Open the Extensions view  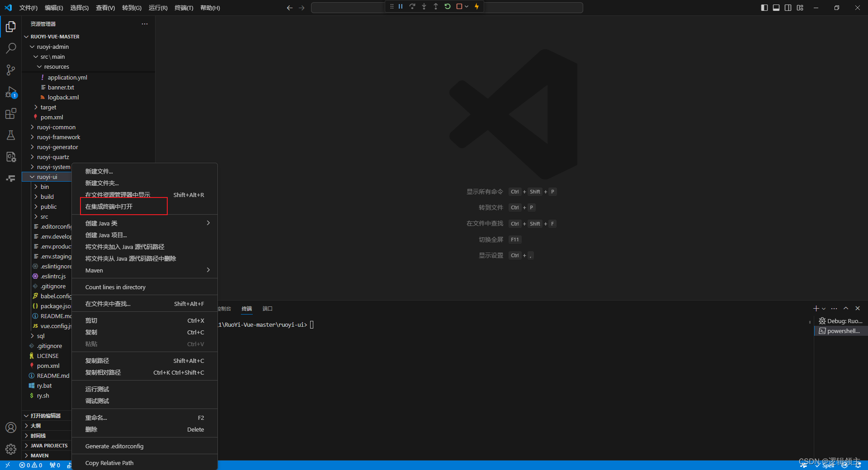(x=11, y=113)
